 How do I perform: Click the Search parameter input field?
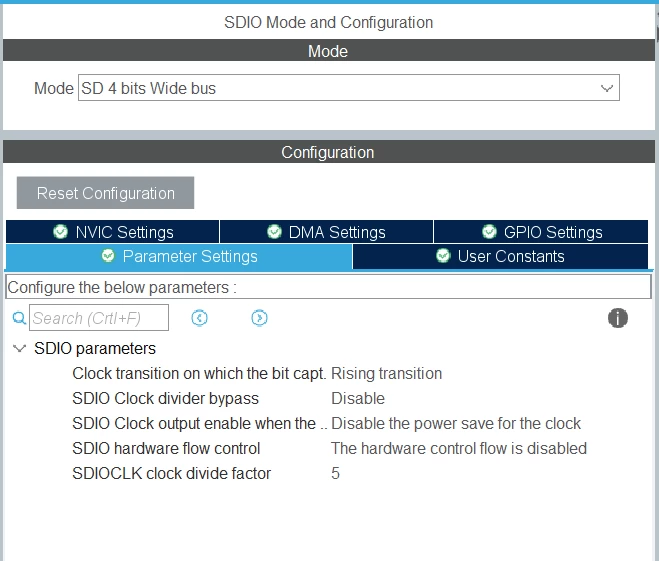(x=99, y=318)
